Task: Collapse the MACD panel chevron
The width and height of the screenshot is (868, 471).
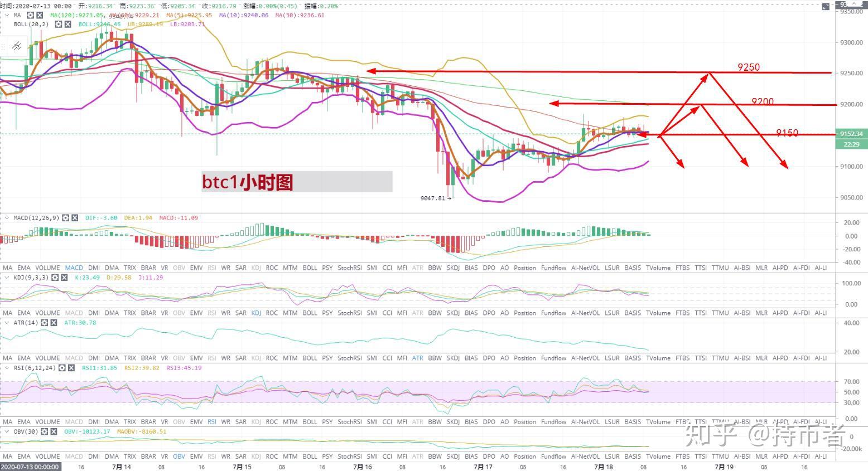Action: (x=7, y=218)
